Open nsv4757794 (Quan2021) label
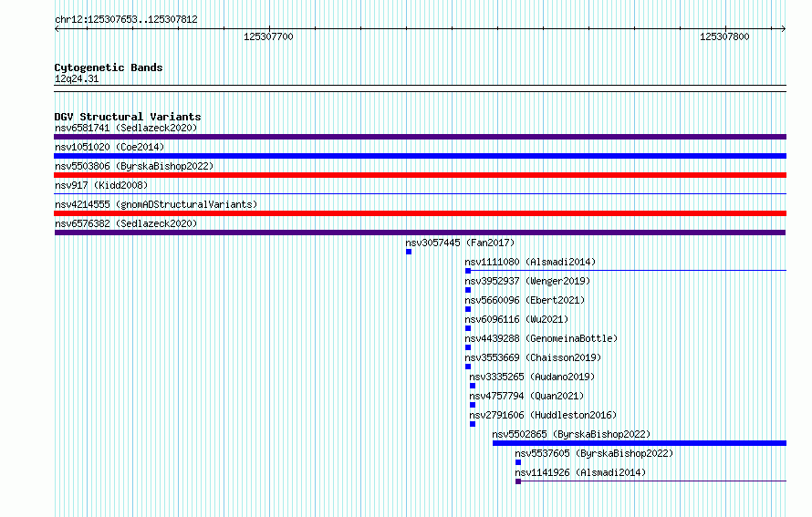Viewport: 812px width, 517px height. pos(526,396)
